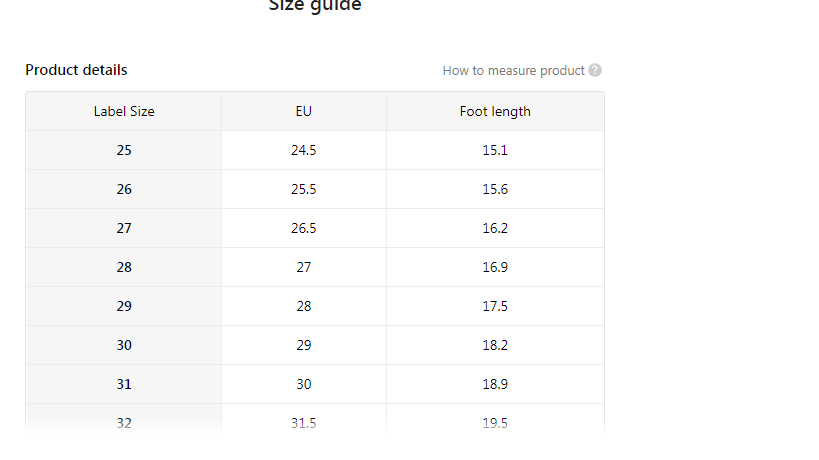Screen dimensions: 819x460
Task: Select the foot length 16.9 value
Action: coord(495,267)
